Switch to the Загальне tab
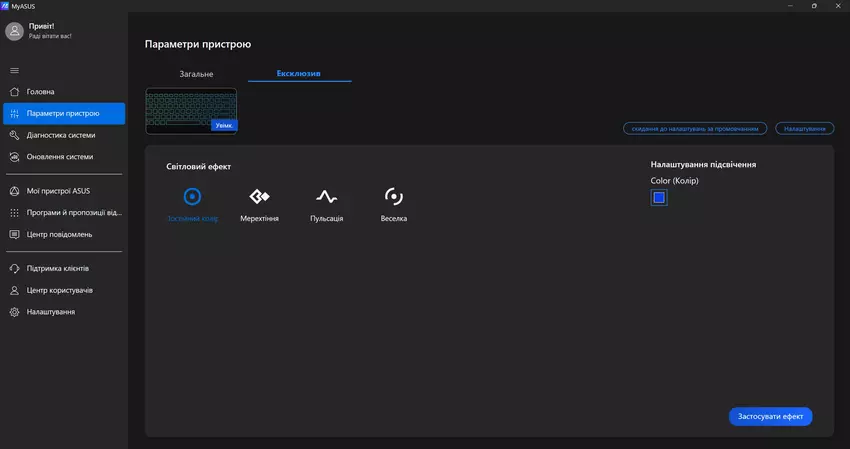850x449 pixels. coord(196,74)
